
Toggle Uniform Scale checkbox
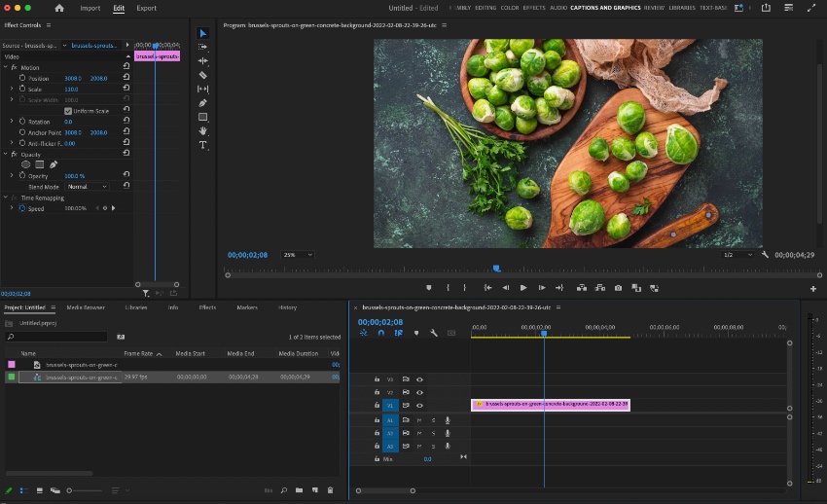click(68, 111)
